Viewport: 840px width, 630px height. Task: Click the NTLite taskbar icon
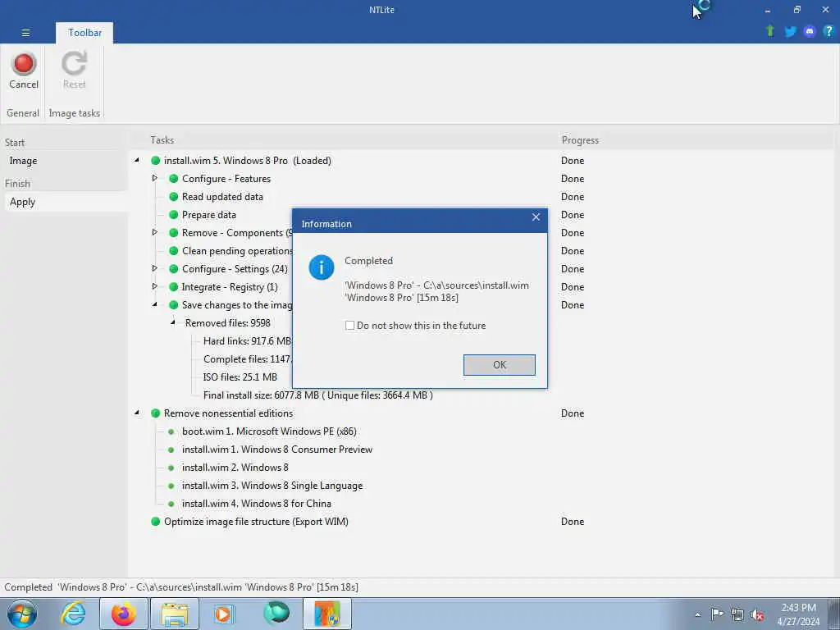point(327,614)
